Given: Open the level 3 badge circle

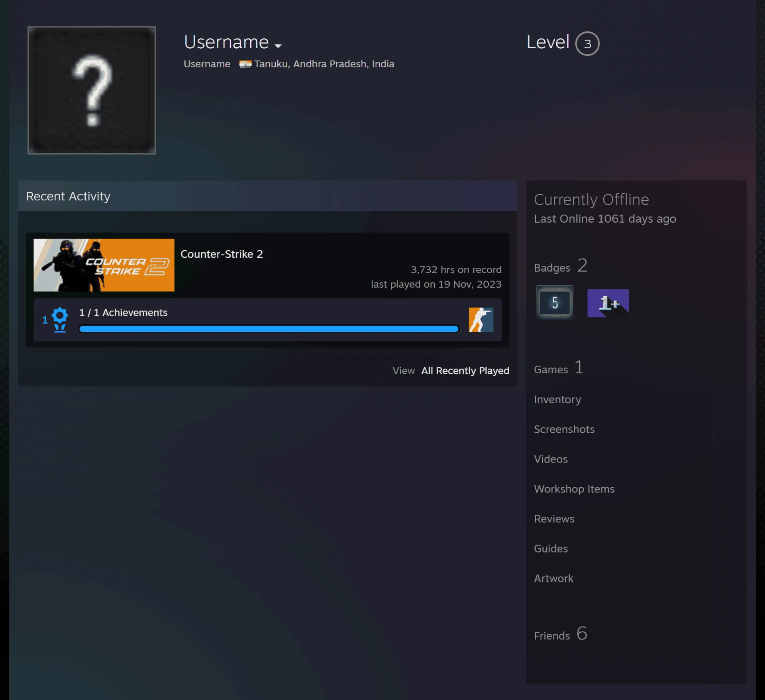Looking at the screenshot, I should 587,43.
